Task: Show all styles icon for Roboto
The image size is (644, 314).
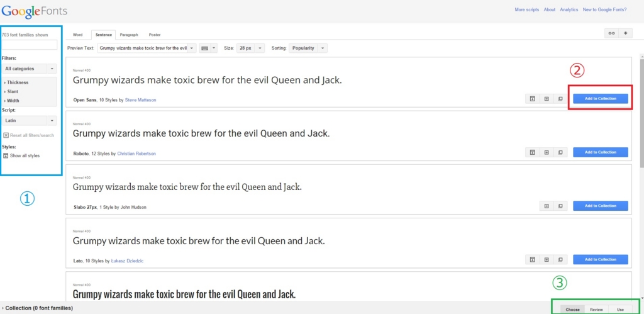Action: tap(532, 152)
